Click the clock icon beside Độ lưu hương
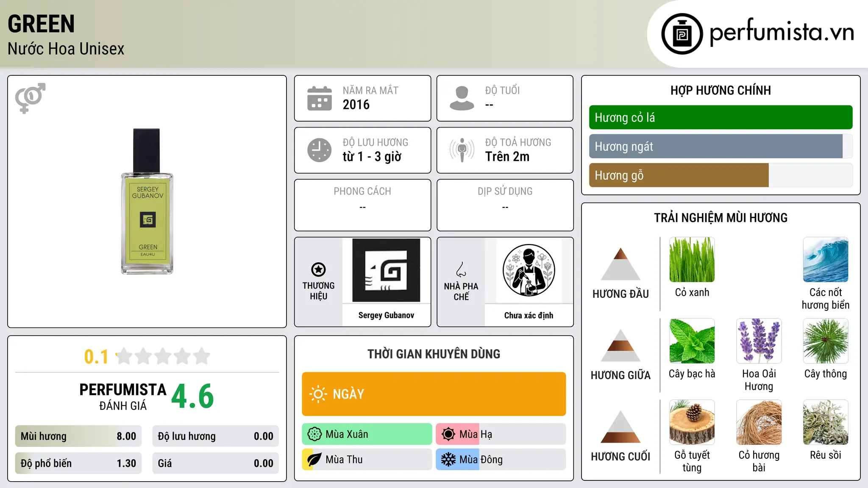Viewport: 868px width, 488px height. click(x=320, y=150)
